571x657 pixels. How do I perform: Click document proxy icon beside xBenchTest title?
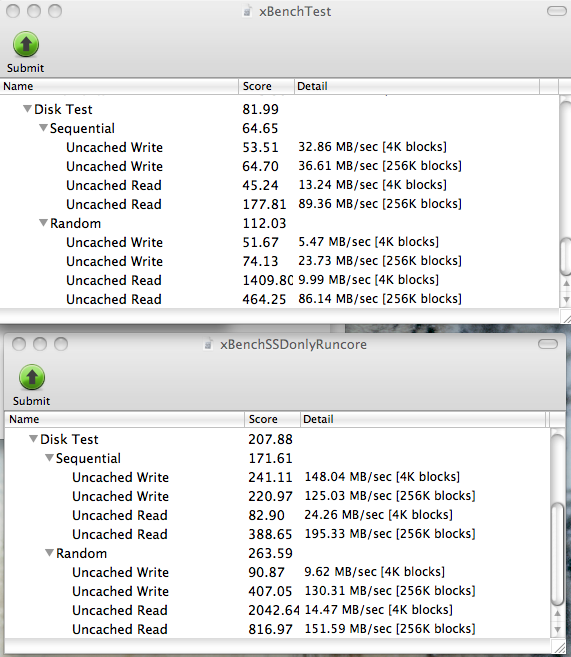[247, 11]
